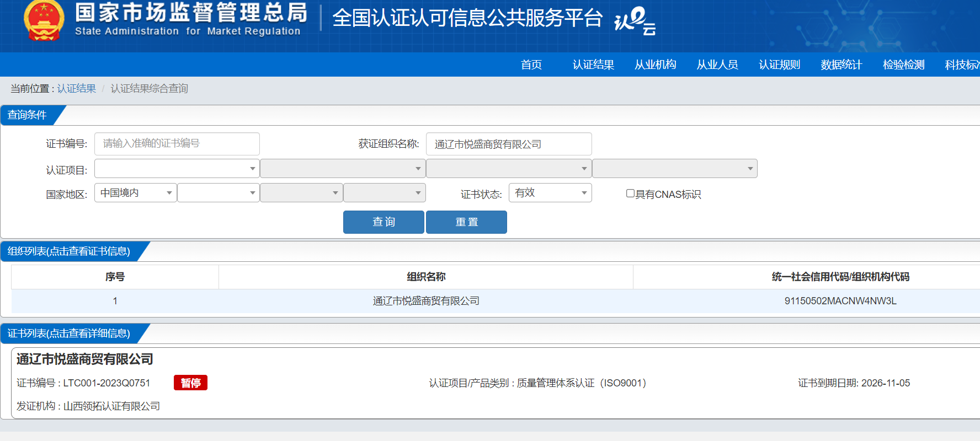Open the fourth 国家地区 dropdown
The width and height of the screenshot is (980, 441).
click(x=385, y=193)
